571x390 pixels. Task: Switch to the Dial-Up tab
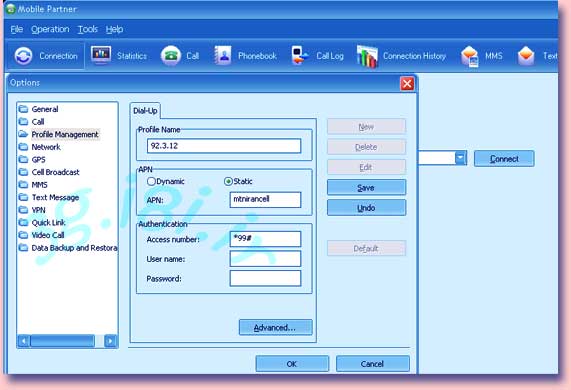point(145,111)
